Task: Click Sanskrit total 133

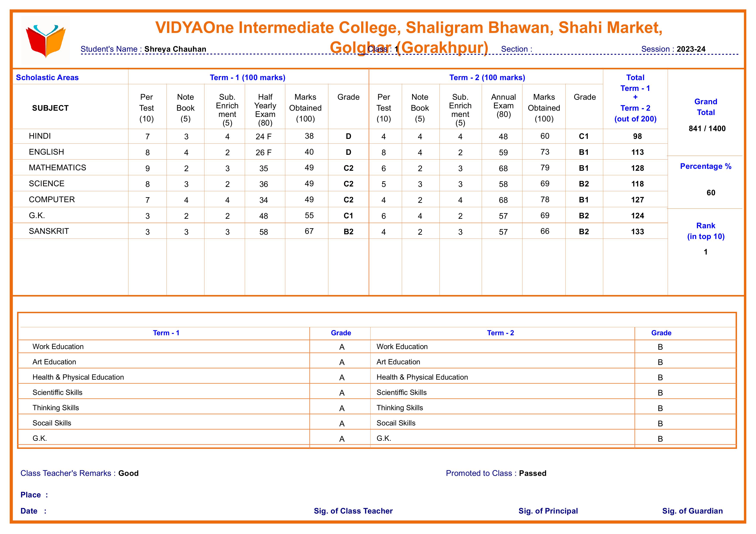Action: (638, 231)
